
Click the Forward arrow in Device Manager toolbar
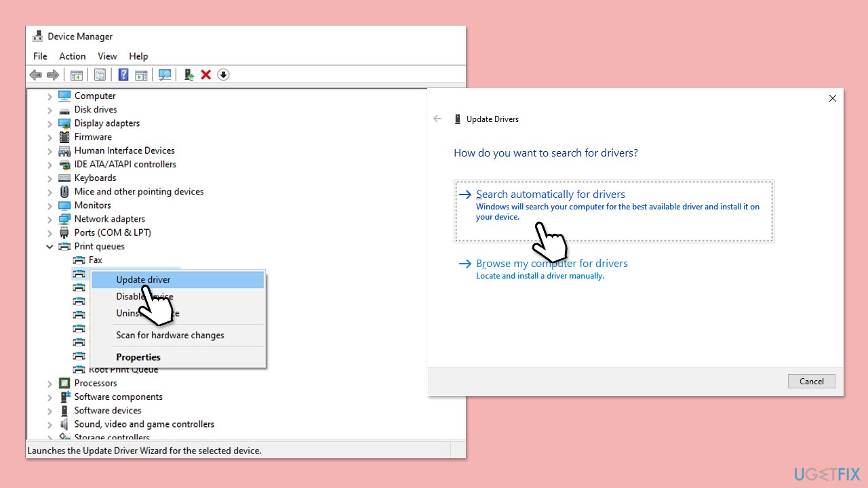52,75
